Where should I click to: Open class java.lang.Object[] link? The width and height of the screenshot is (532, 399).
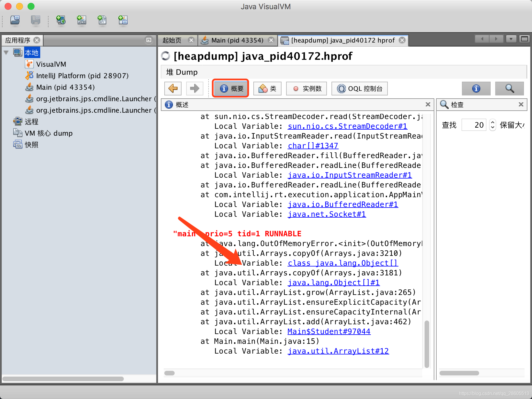click(343, 263)
